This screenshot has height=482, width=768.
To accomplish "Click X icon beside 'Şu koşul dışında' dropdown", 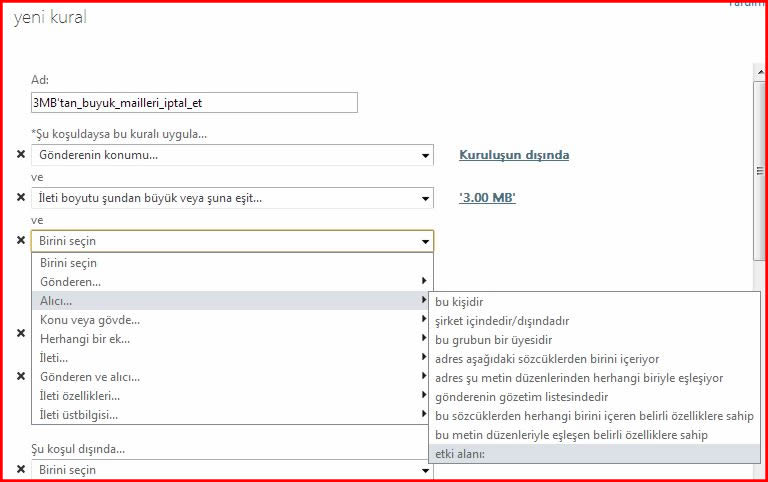I will (x=21, y=469).
